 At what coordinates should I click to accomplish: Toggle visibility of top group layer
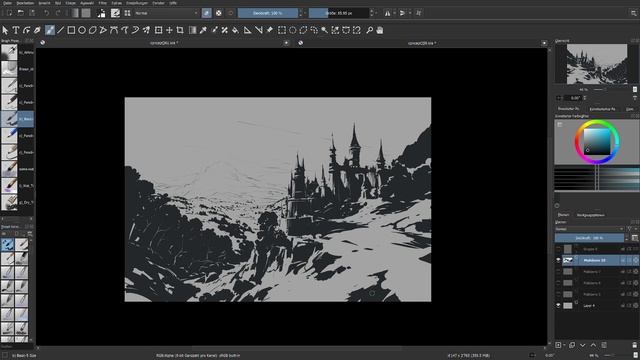click(x=558, y=249)
